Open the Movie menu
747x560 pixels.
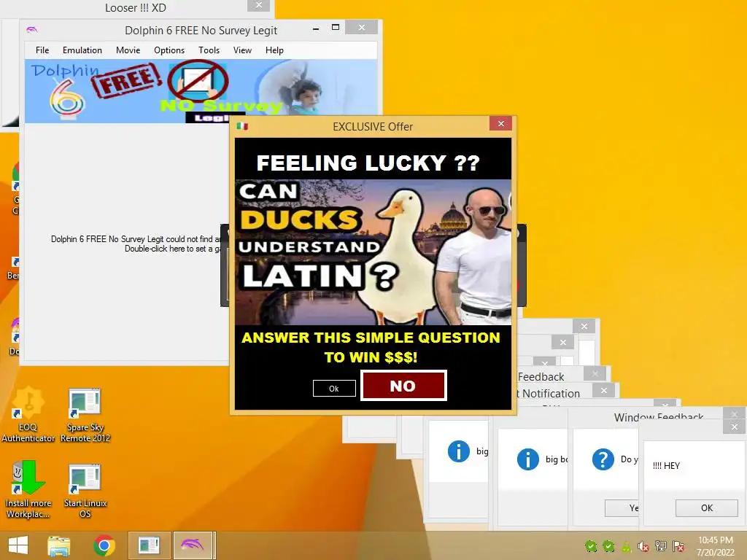(128, 50)
